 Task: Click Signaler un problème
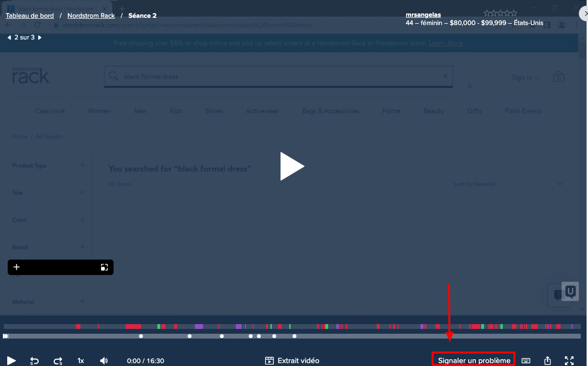(474, 361)
